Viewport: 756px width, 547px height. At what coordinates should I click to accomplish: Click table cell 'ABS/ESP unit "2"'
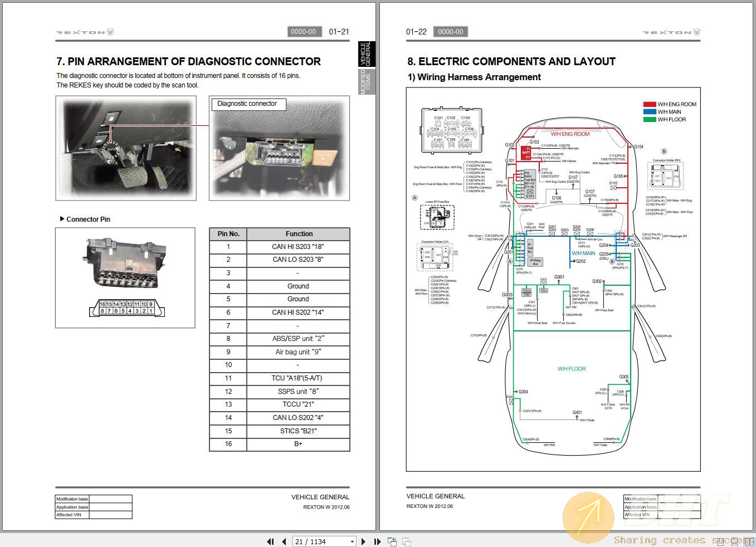tap(298, 339)
